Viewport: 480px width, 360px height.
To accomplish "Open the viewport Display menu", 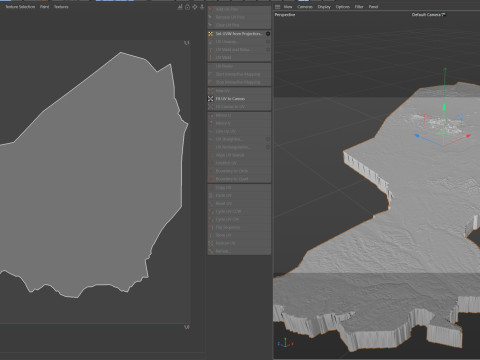I will (x=324, y=7).
